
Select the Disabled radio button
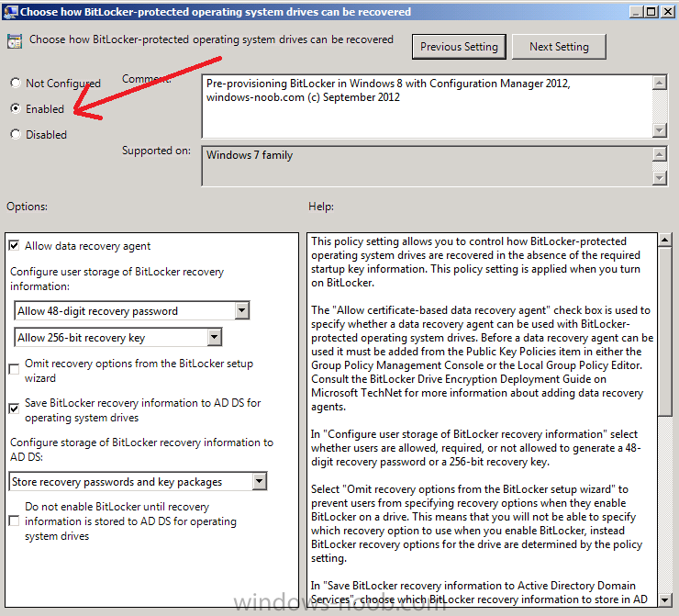[x=16, y=134]
